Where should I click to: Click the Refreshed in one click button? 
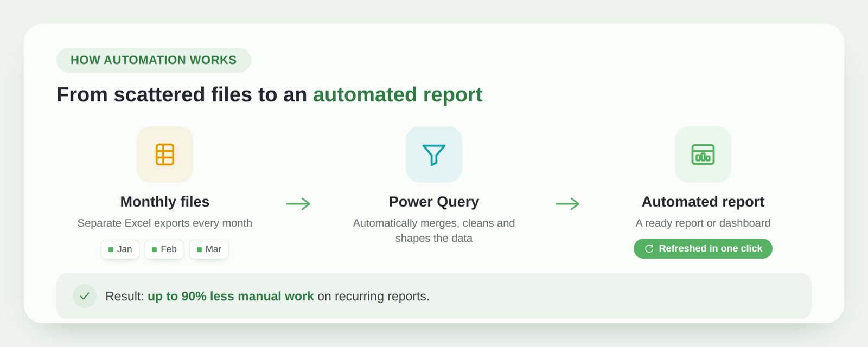(x=703, y=248)
